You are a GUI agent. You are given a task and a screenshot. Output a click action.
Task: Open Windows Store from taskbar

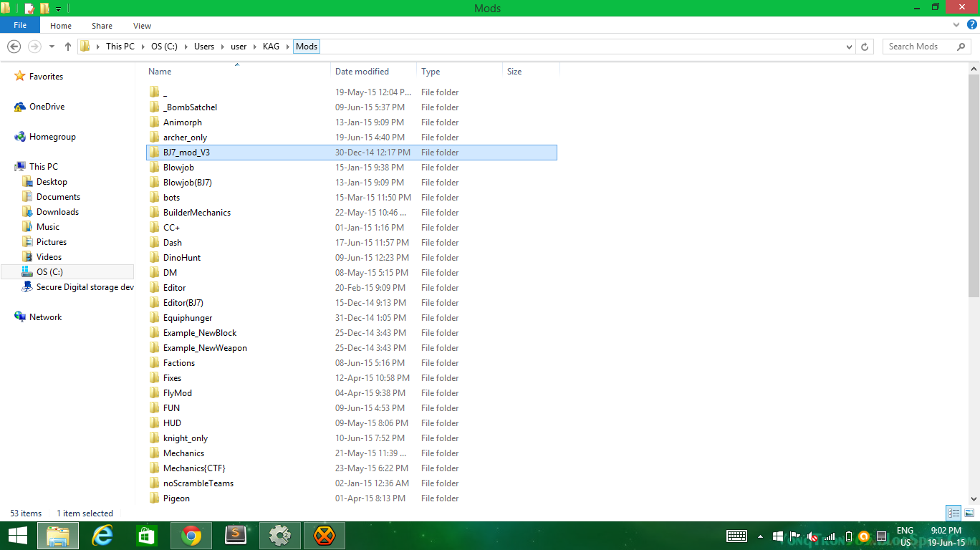147,536
